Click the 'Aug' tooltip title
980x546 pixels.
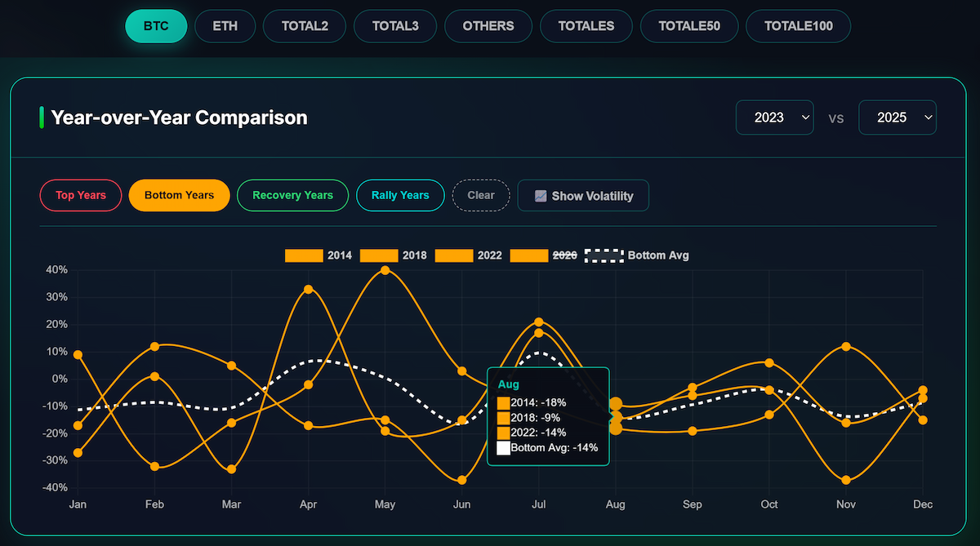[x=508, y=384]
